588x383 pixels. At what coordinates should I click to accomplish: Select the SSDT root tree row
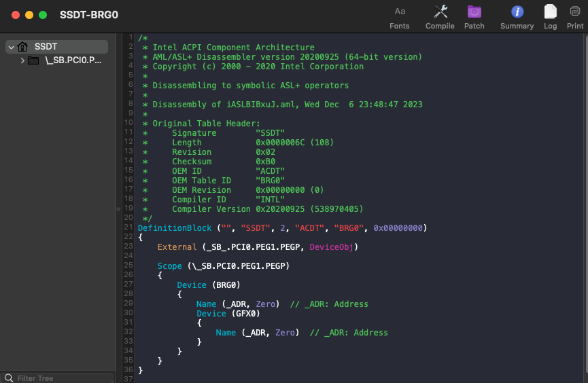[56, 46]
